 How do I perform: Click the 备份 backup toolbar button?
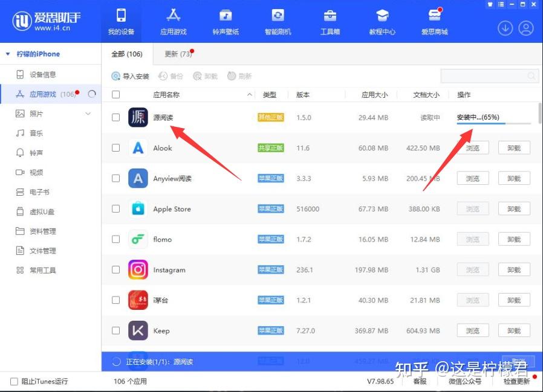[x=171, y=76]
